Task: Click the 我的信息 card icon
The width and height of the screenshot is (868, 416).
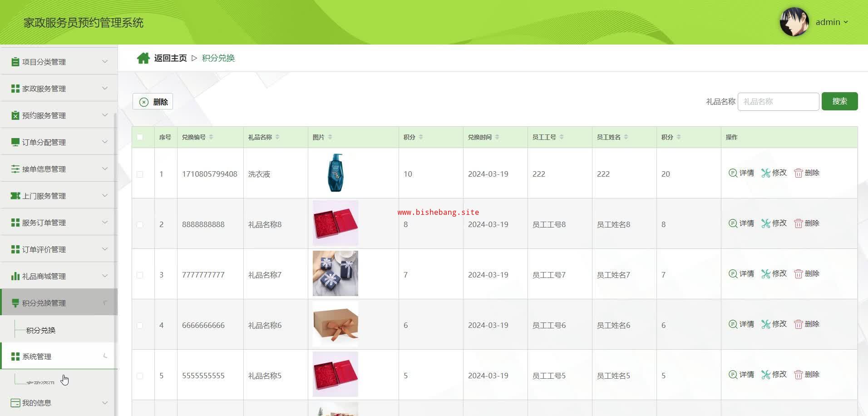Action: (x=15, y=403)
